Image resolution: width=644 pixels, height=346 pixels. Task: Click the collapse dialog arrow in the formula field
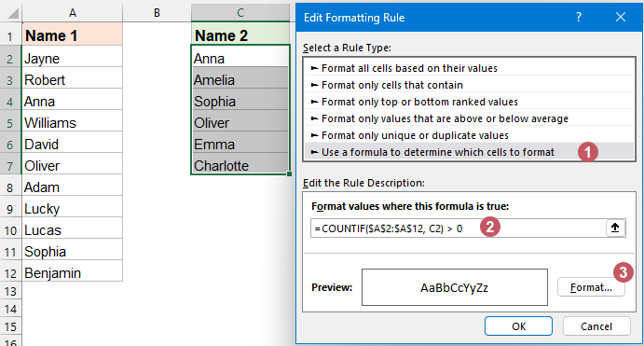click(x=615, y=228)
